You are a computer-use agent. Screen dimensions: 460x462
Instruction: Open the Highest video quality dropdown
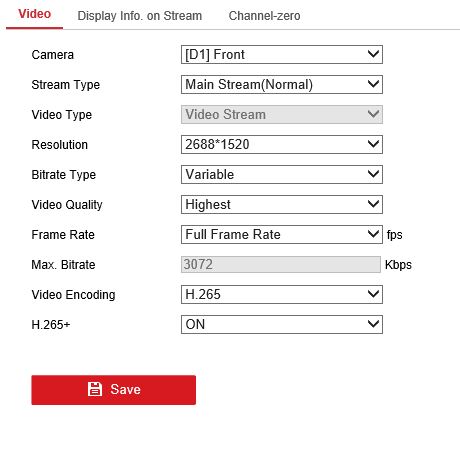coord(282,204)
